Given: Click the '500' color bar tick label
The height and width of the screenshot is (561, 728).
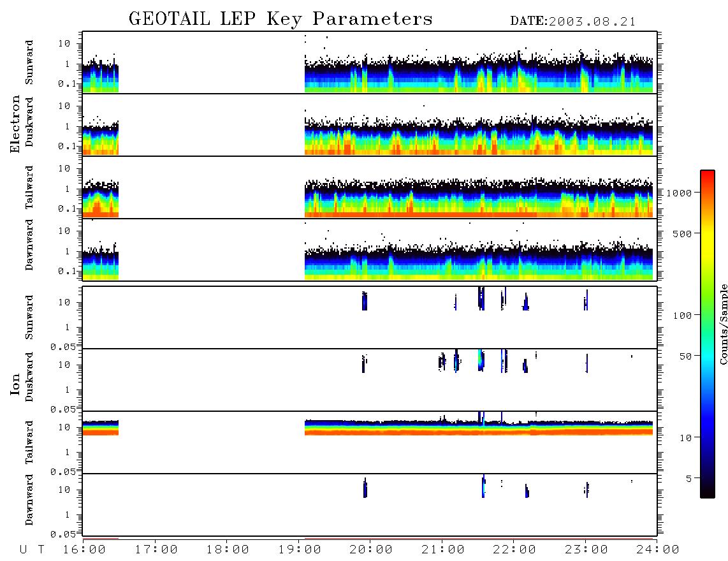Looking at the screenshot, I should coord(682,233).
